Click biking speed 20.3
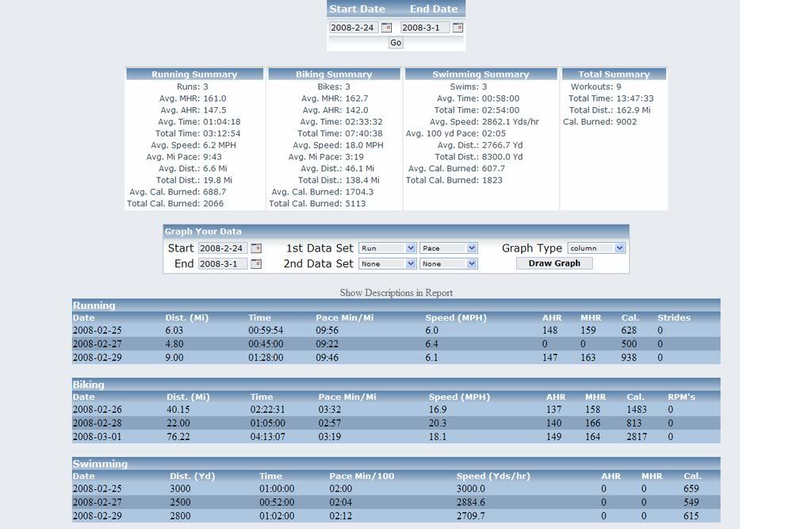The height and width of the screenshot is (529, 812). coord(438,423)
